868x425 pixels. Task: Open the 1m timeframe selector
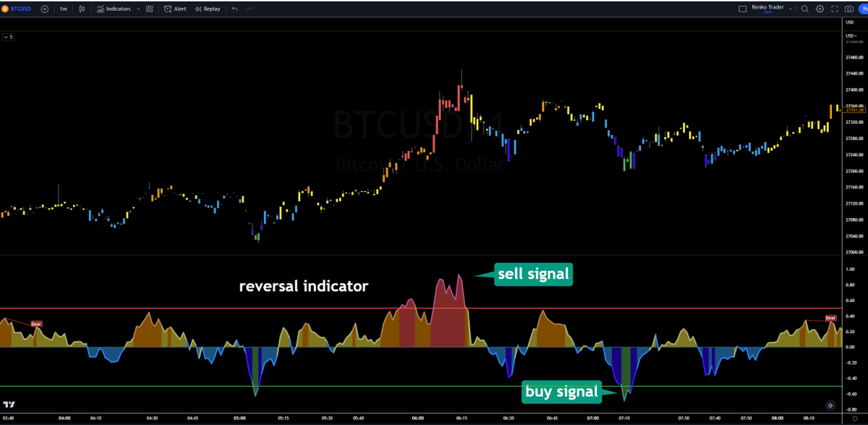coord(63,9)
